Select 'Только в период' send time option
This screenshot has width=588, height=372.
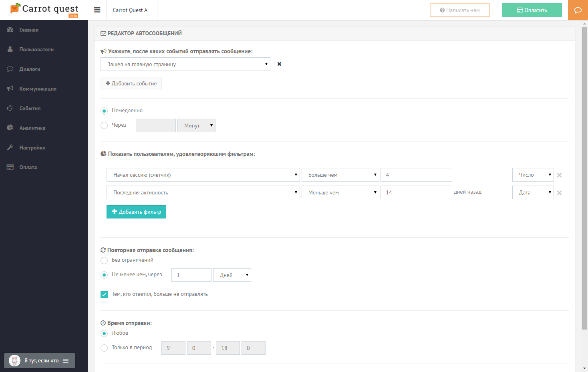coord(104,348)
